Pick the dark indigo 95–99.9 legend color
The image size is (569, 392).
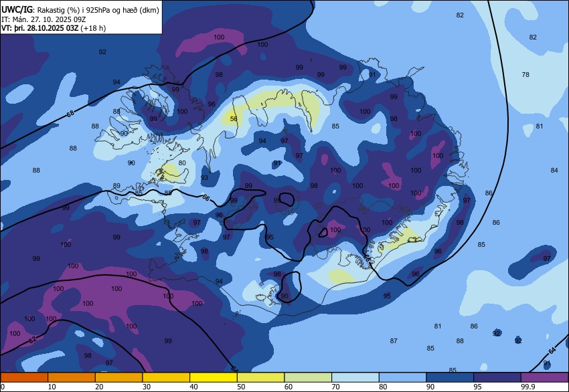point(497,377)
